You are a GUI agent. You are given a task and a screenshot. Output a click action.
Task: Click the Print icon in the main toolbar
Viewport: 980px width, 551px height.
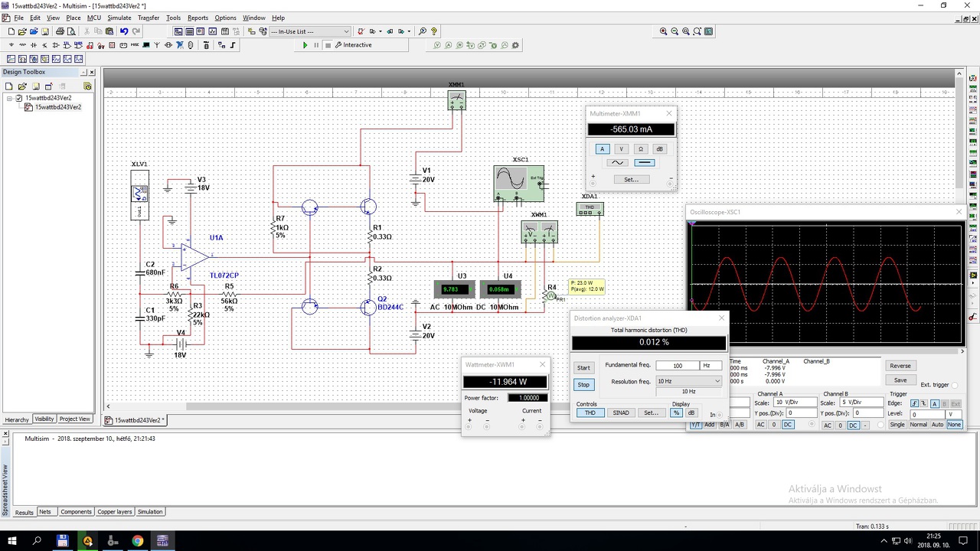click(60, 31)
